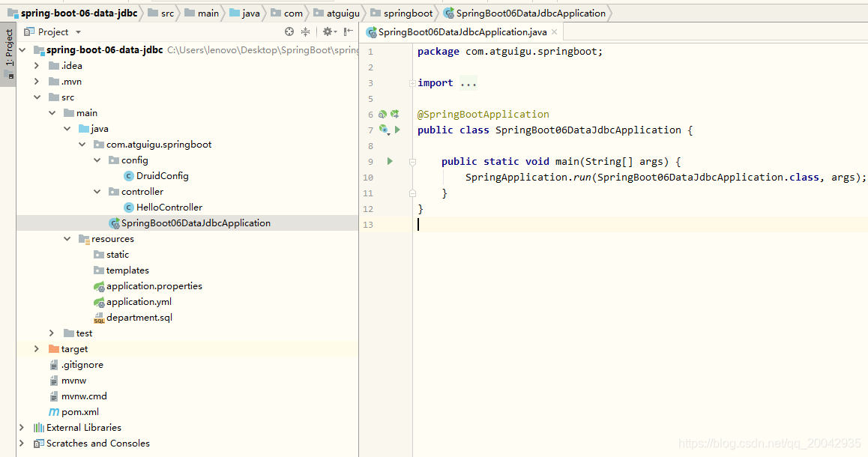This screenshot has height=457, width=868.
Task: Collapse the main method fold marker
Action: (x=412, y=161)
